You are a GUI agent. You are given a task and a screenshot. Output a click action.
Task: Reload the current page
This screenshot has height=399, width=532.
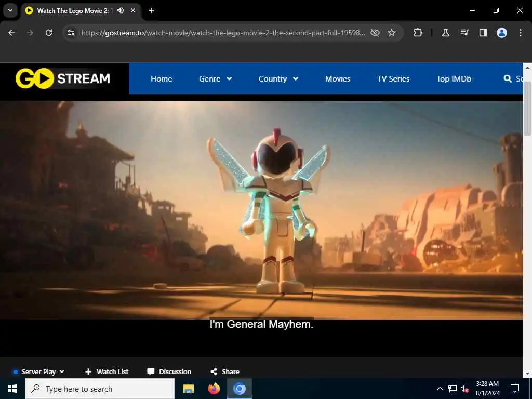[49, 33]
